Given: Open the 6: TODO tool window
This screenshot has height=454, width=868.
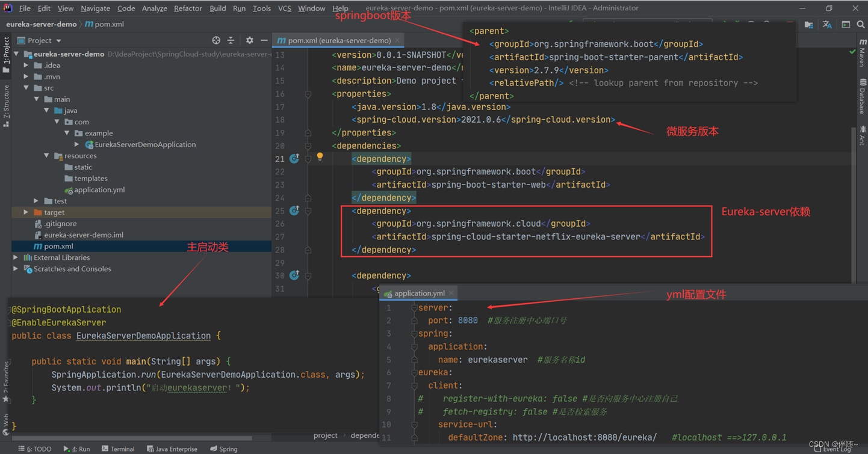Looking at the screenshot, I should 35,449.
